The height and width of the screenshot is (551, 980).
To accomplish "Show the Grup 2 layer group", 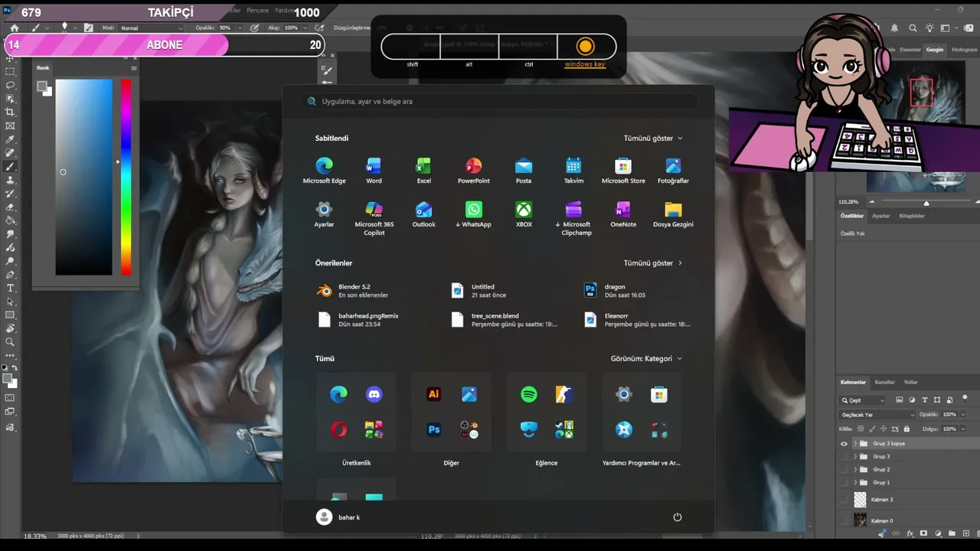I will click(844, 470).
